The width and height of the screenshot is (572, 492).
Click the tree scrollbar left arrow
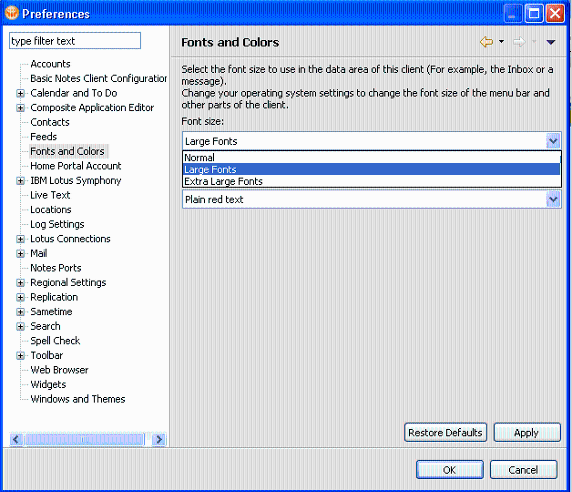point(16,439)
